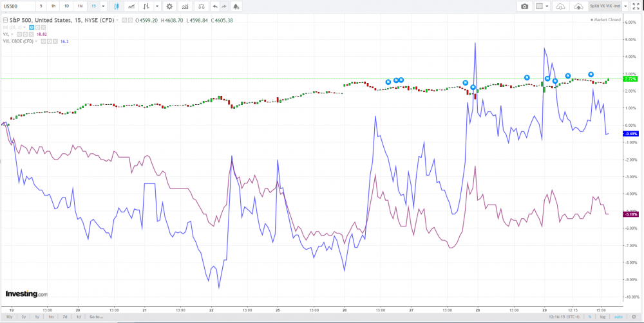Toggle log scale at bottom right

click(x=603, y=317)
